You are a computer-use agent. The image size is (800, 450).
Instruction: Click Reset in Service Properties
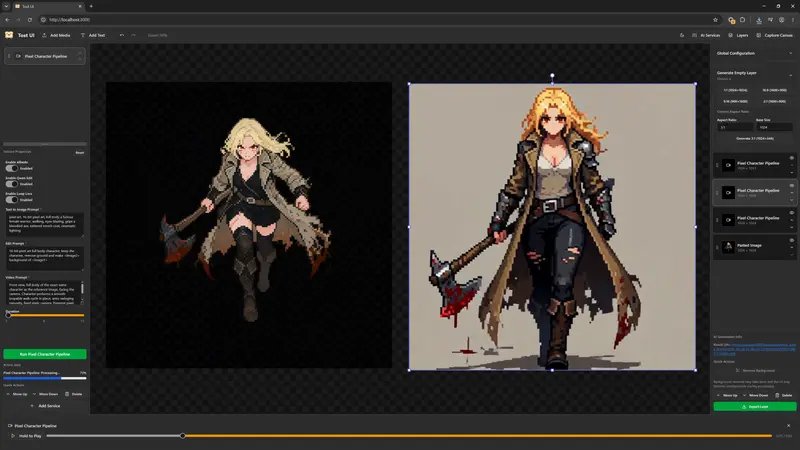click(x=80, y=153)
